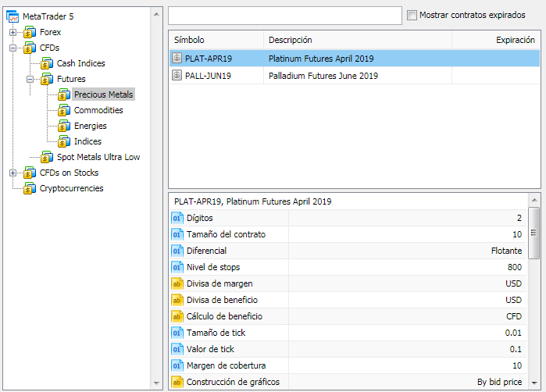Select the Commodities tree label
The width and height of the screenshot is (546, 392).
tap(98, 110)
